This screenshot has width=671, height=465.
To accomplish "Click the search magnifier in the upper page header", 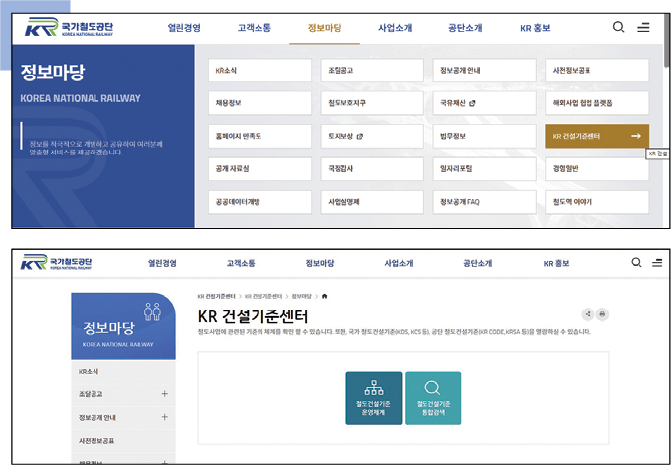I will coord(619,27).
